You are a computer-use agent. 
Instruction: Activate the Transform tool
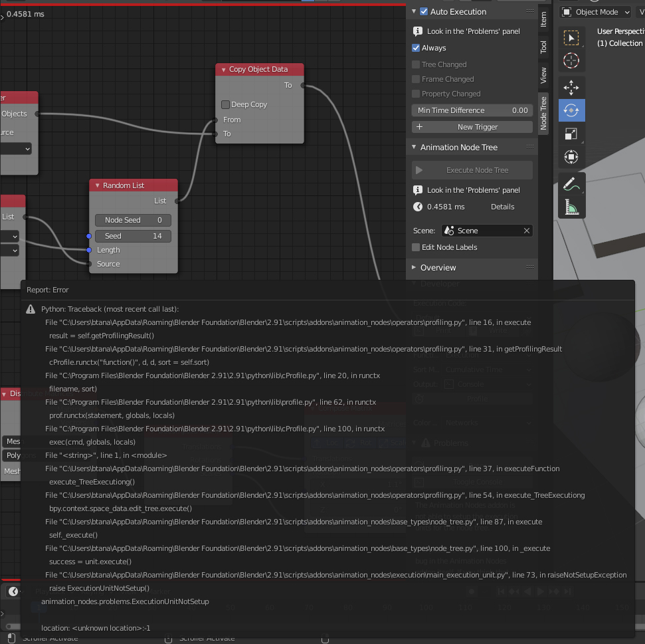[571, 157]
